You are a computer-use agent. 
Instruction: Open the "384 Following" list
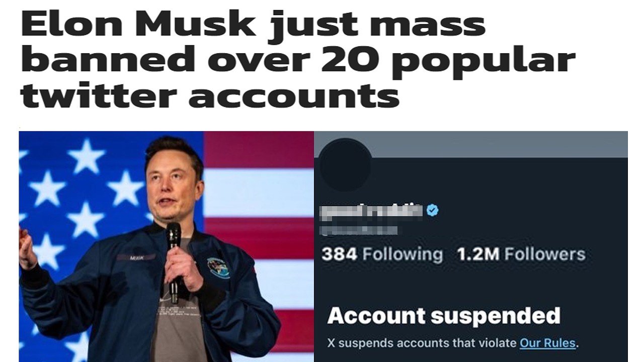[382, 254]
